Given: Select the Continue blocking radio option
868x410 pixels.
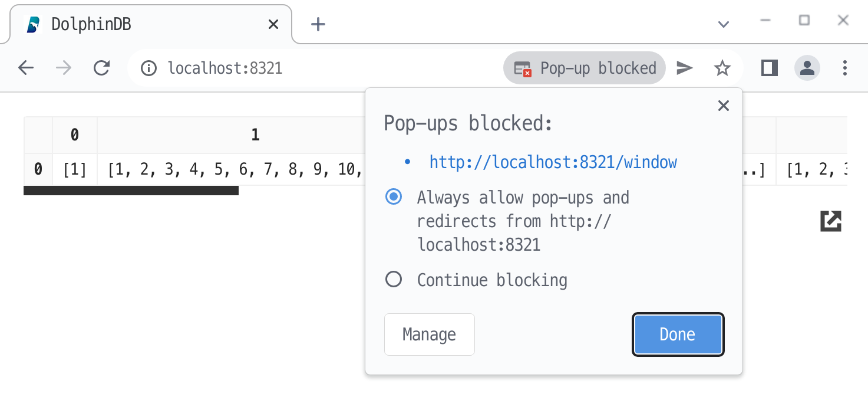Looking at the screenshot, I should (394, 280).
